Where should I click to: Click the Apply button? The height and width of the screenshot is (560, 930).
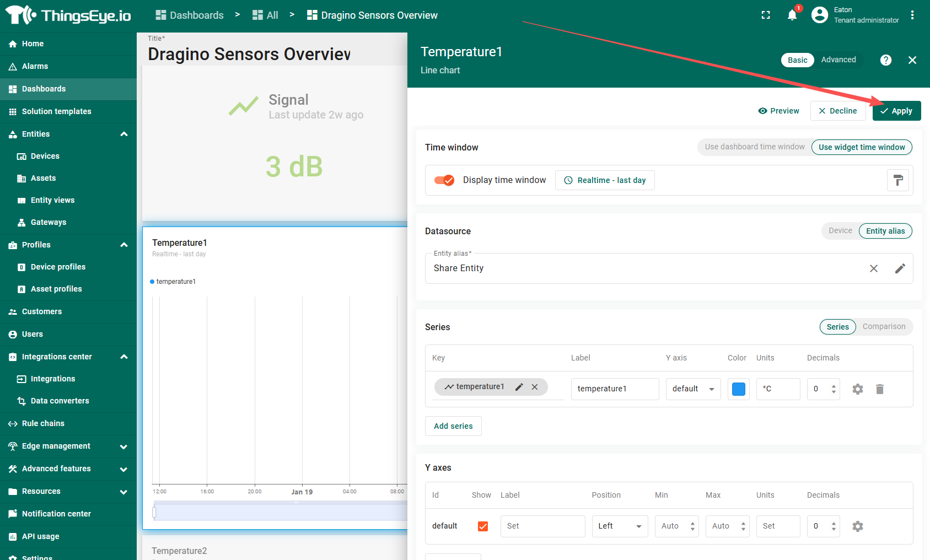[x=896, y=111]
